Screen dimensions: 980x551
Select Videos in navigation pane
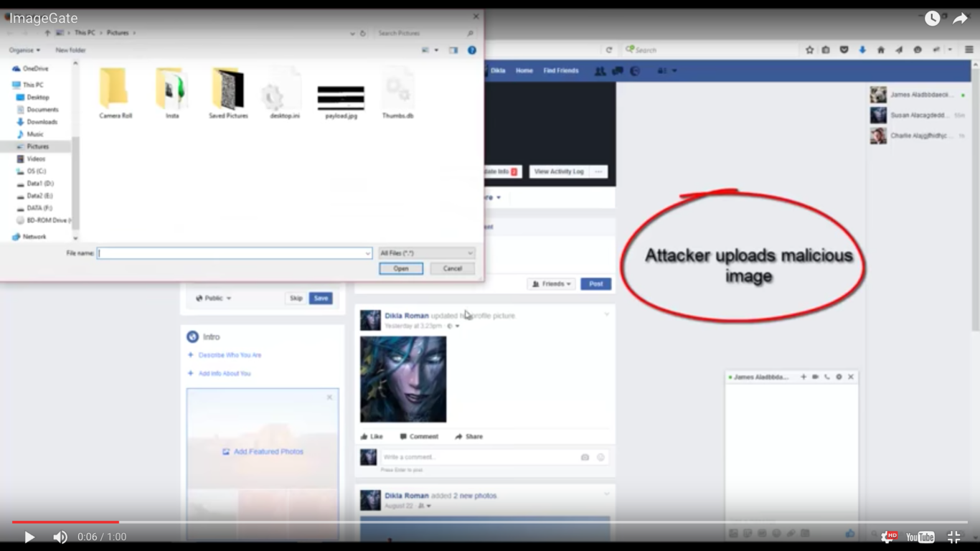tap(36, 159)
